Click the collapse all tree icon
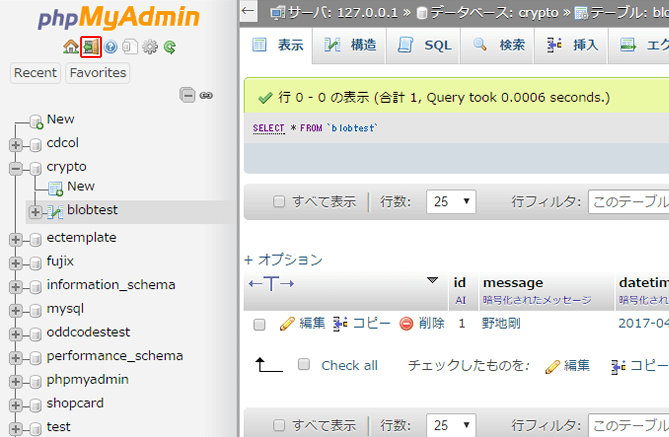This screenshot has height=437, width=669. pos(187,95)
